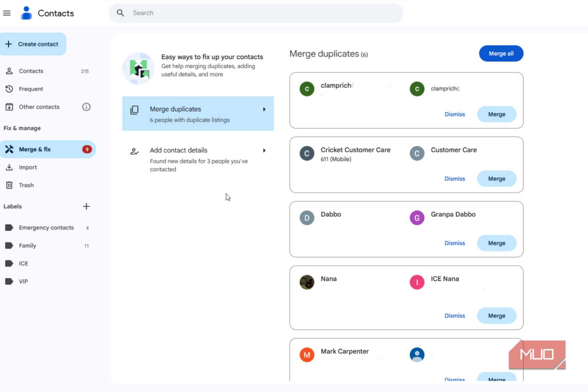Click Nana's photo avatar
The width and height of the screenshot is (588, 392).
(307, 282)
